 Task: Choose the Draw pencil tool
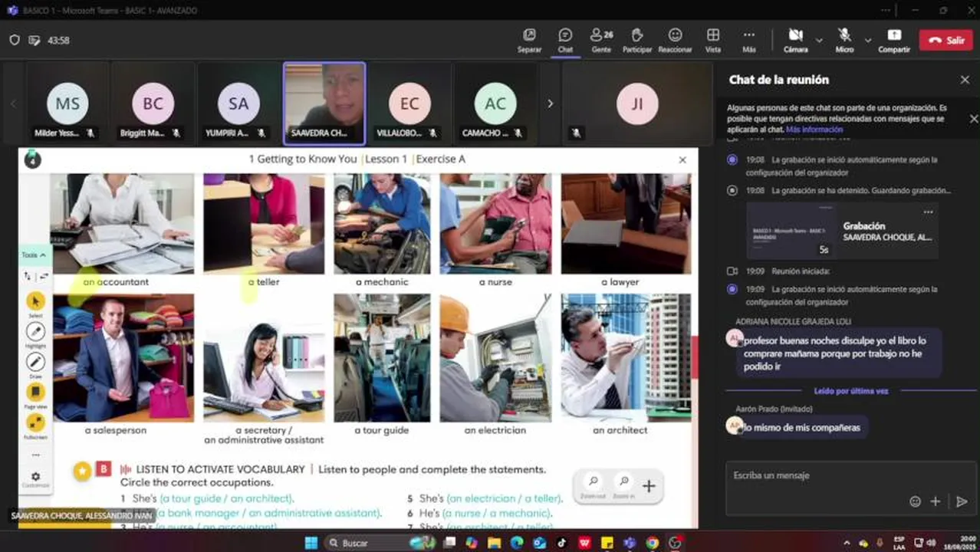[35, 362]
